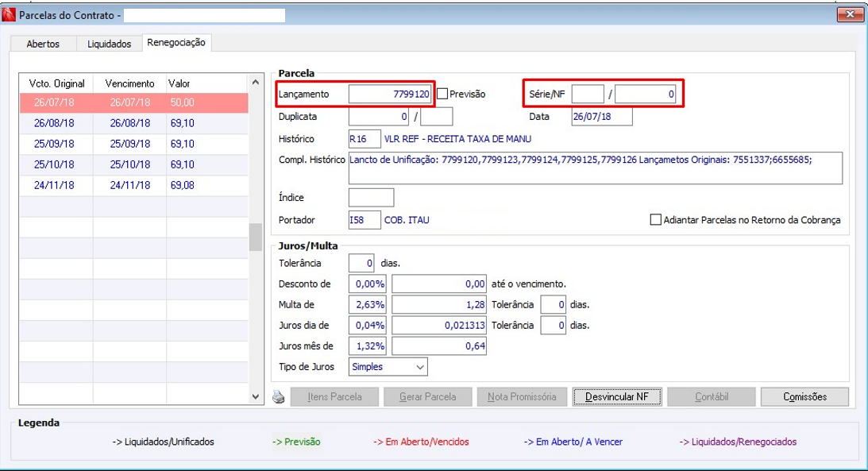Image resolution: width=868 pixels, height=471 pixels.
Task: Click the Multa de percentage field
Action: 368,304
